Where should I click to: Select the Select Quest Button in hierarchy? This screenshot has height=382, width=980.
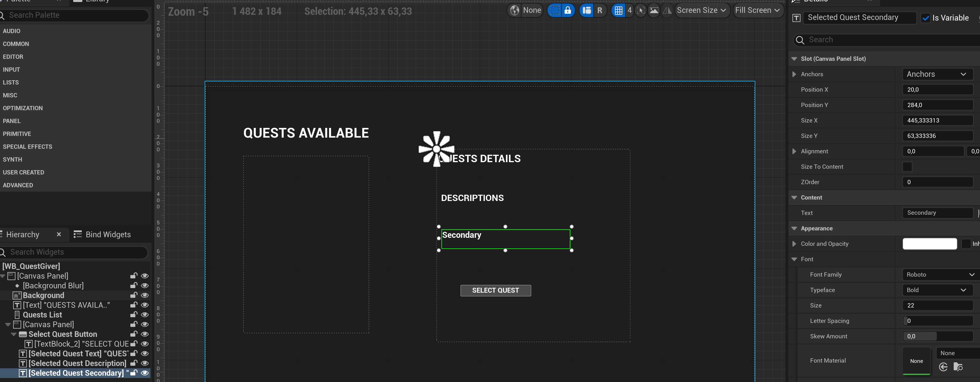pyautogui.click(x=63, y=334)
